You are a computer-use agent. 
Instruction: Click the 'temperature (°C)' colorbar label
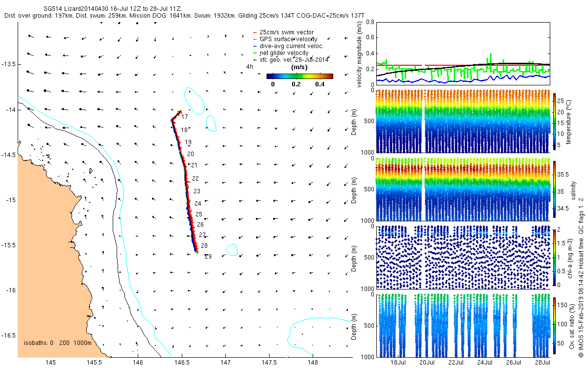tap(569, 121)
